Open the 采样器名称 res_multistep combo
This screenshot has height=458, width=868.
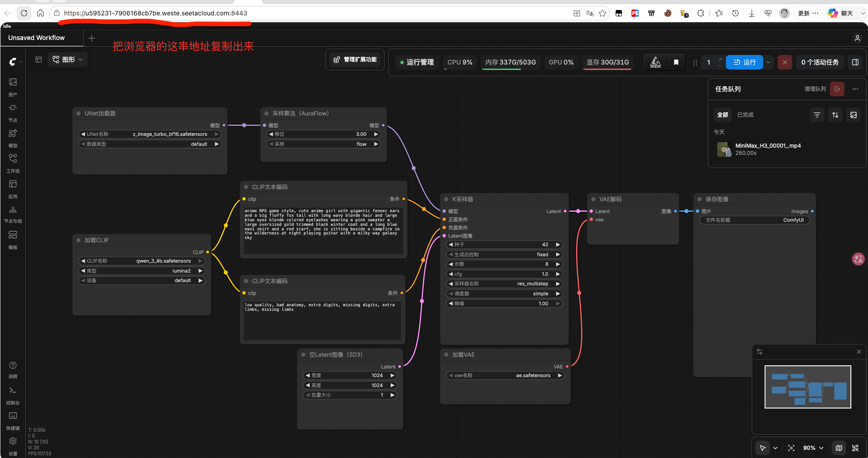504,284
